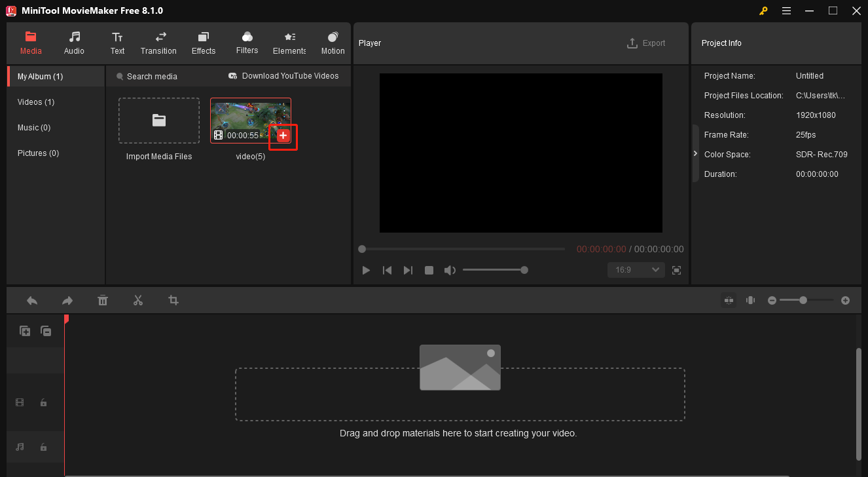Viewport: 868px width, 477px height.
Task: Select the video(5) thumbnail
Action: click(251, 121)
